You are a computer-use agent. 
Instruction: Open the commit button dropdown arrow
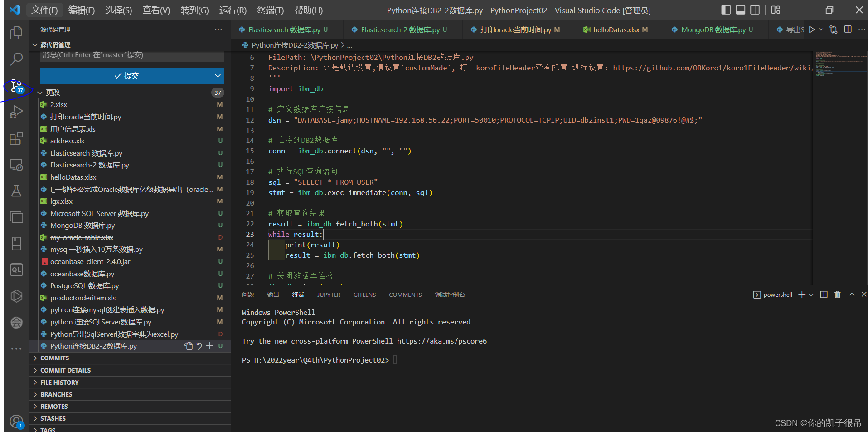click(x=218, y=75)
